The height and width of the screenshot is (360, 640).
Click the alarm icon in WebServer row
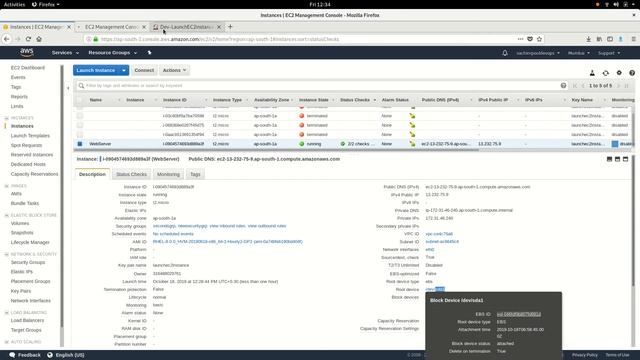(412, 144)
